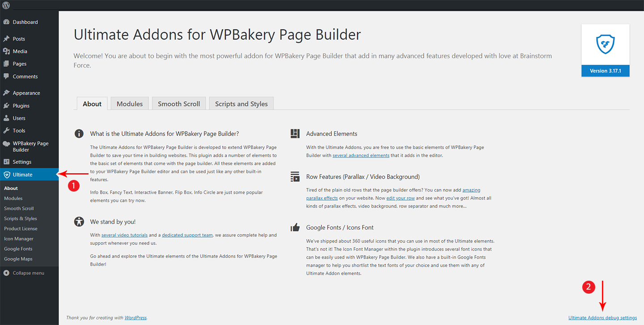Viewport: 644px width, 325px height.
Task: Click the Settings sliders icon
Action: [6, 162]
